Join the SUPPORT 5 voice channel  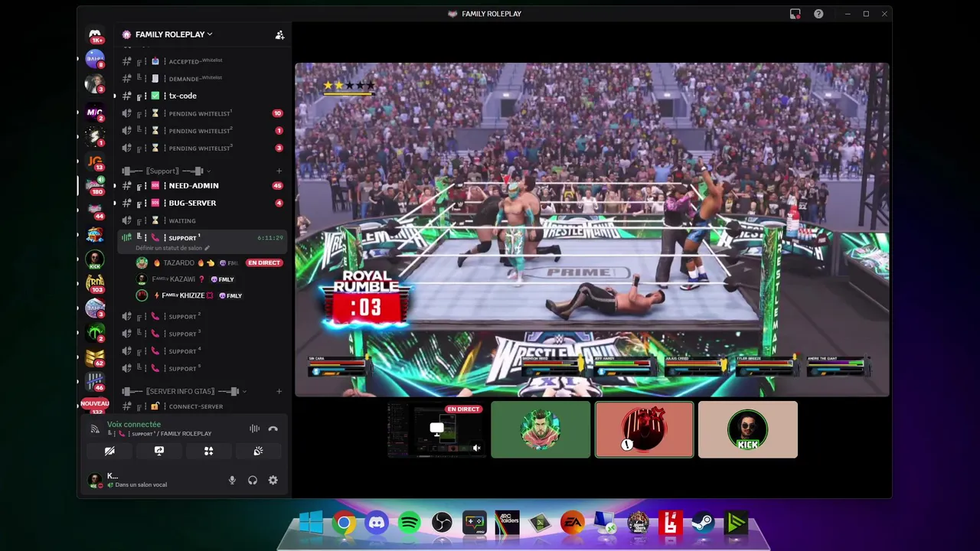(x=203, y=368)
